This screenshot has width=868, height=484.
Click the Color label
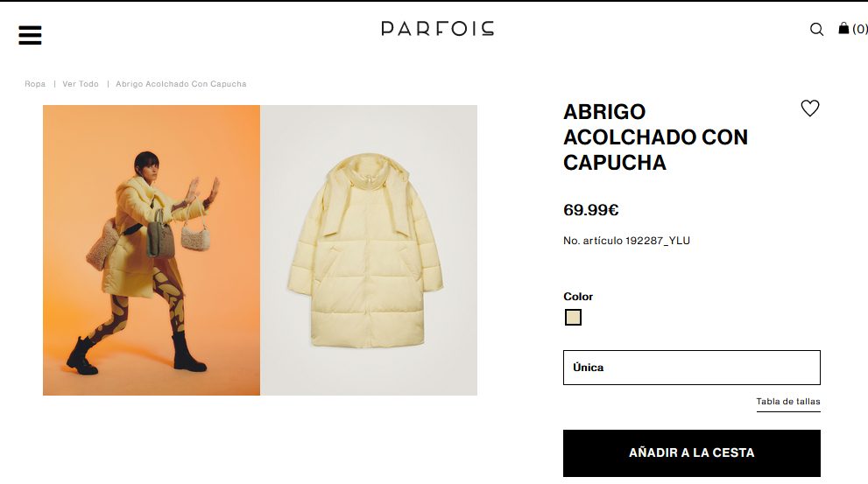(x=578, y=297)
